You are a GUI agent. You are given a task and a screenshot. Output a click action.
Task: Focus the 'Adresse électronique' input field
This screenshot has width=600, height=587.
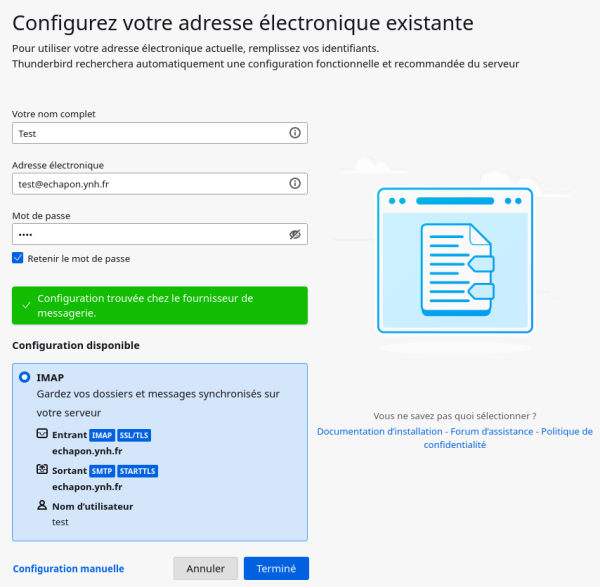tap(150, 184)
